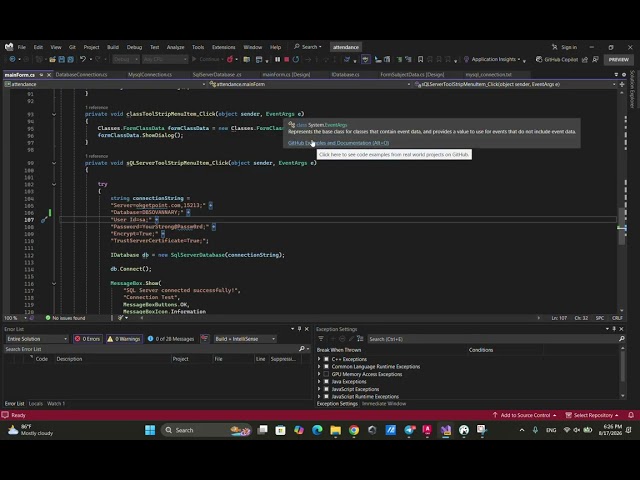Pause debugging with Break All icon
Screen dimensions: 640x480
(278, 60)
